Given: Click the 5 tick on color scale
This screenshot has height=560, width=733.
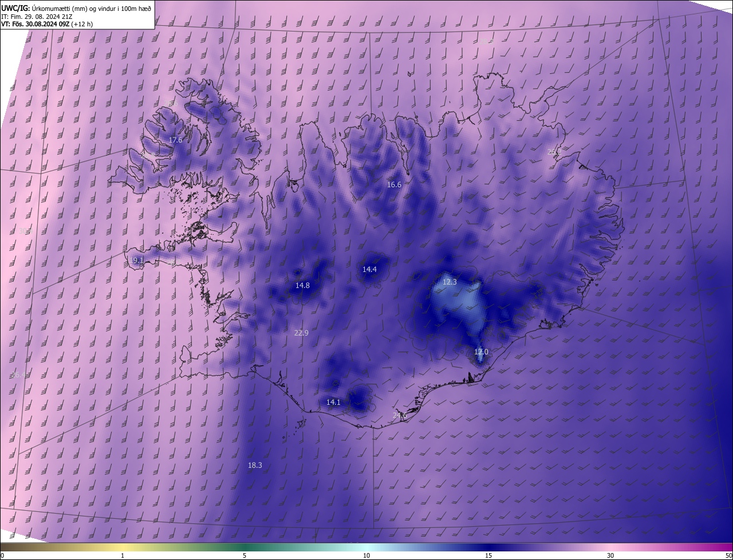Looking at the screenshot, I should (245, 555).
